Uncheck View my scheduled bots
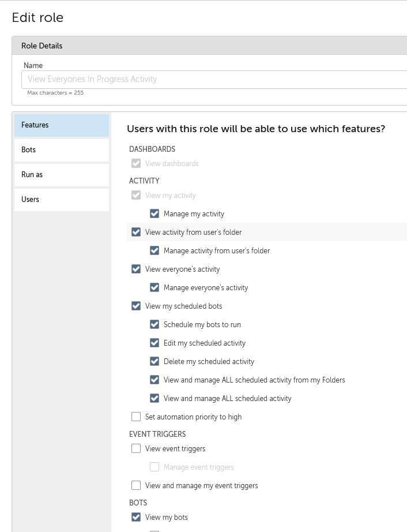 pos(136,306)
